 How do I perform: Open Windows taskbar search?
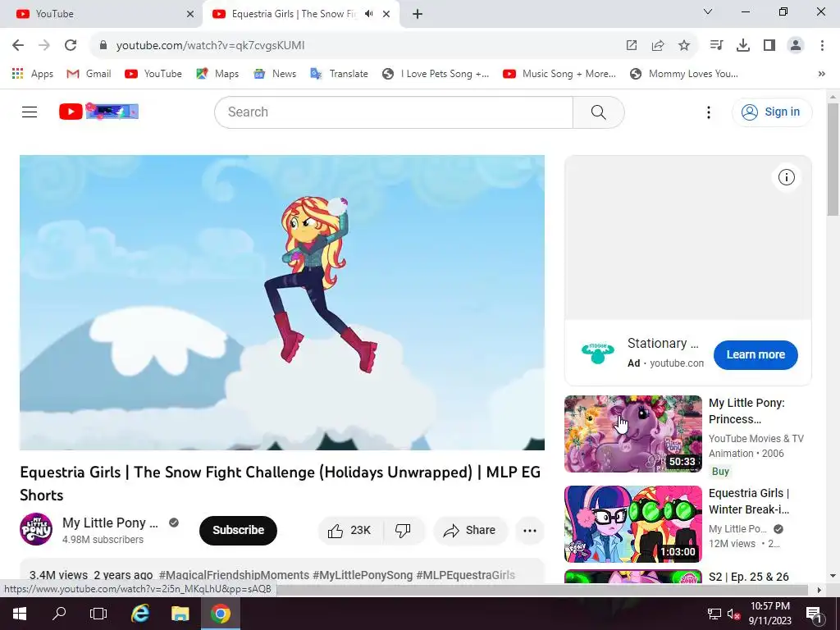(59, 614)
